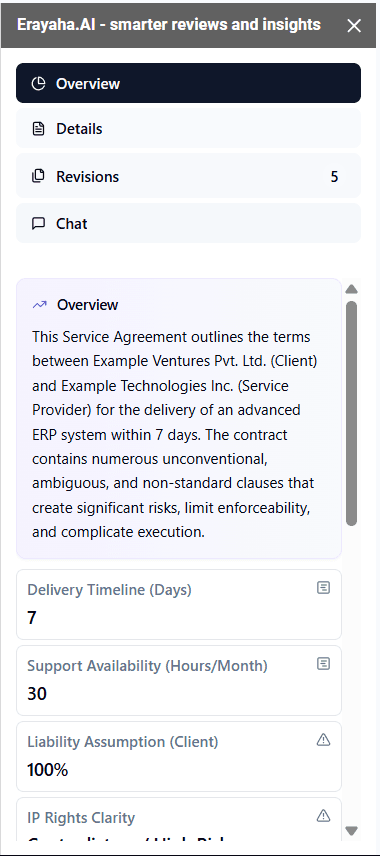Click the pie chart icon beside Overview
The image size is (380, 856).
pyautogui.click(x=38, y=84)
